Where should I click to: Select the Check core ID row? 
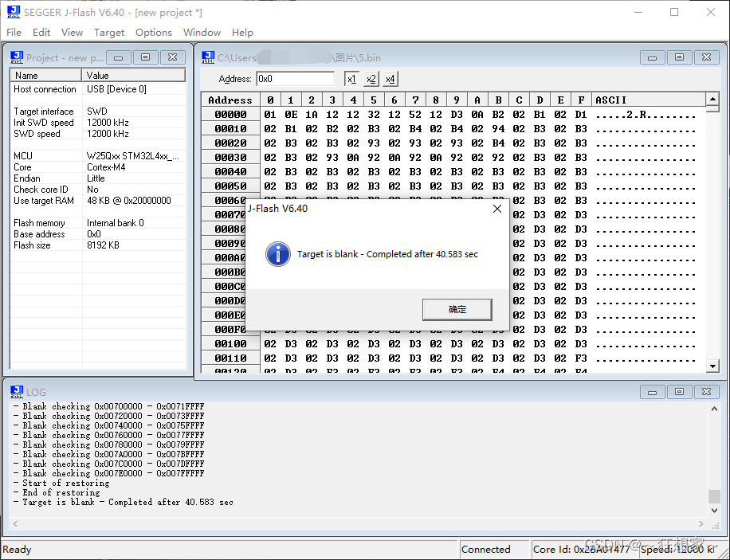(x=98, y=190)
